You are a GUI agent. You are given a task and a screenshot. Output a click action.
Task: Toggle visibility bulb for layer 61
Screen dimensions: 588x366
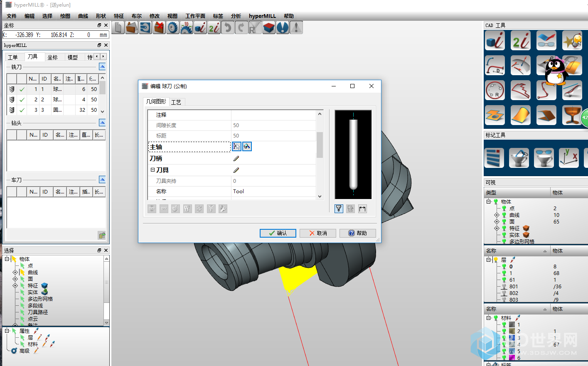[x=504, y=280]
